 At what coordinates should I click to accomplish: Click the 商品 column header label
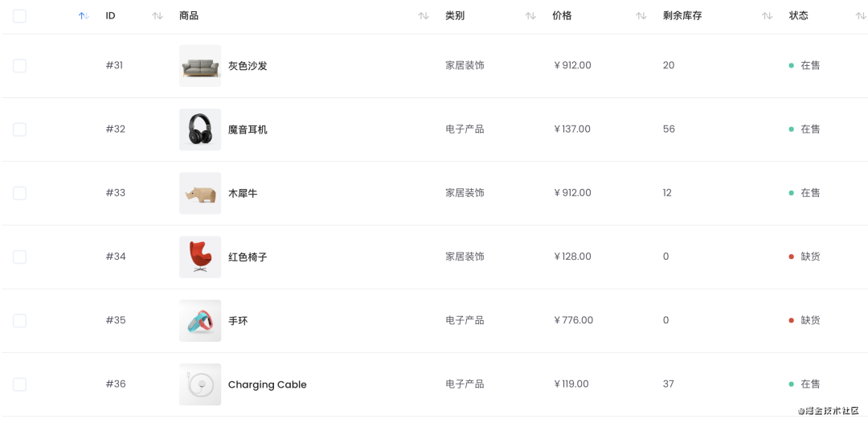click(x=189, y=16)
